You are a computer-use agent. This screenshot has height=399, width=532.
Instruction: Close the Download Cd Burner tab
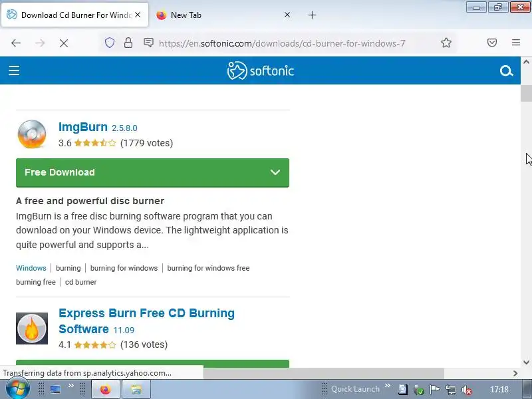pyautogui.click(x=138, y=15)
